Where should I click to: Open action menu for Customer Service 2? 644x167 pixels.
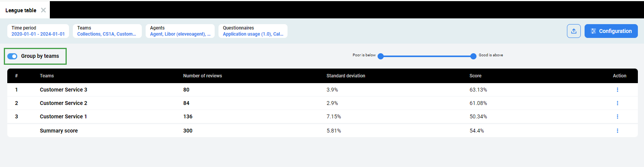pos(617,103)
